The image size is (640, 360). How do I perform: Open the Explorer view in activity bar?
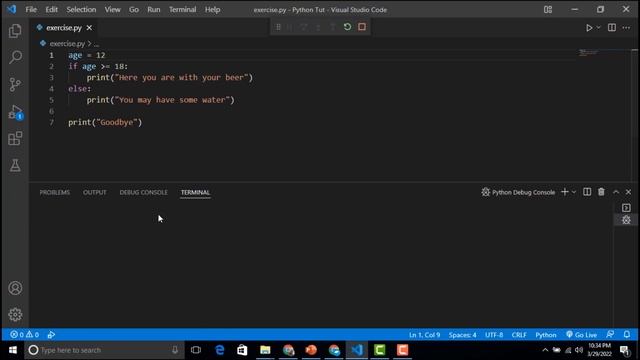[x=15, y=31]
